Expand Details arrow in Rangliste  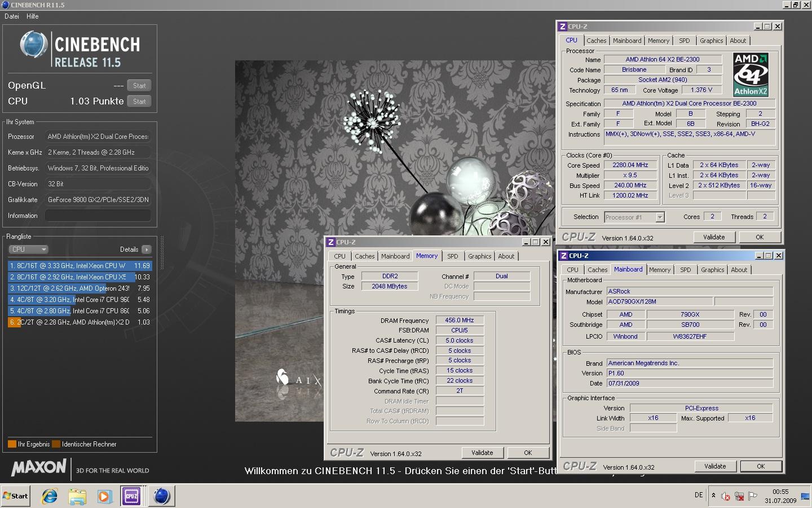146,249
